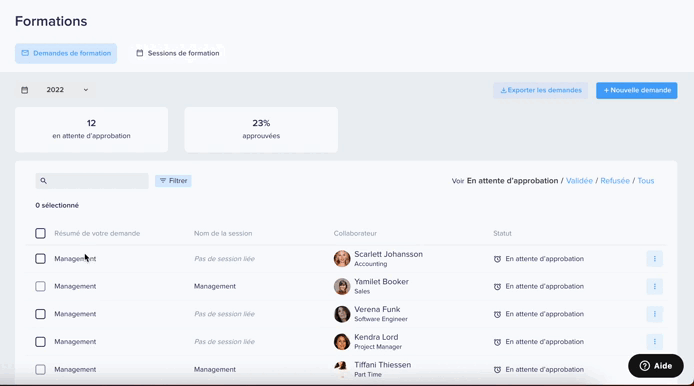The height and width of the screenshot is (386, 694).
Task: Click pending clock icon in Verena Funk's row
Action: (497, 314)
